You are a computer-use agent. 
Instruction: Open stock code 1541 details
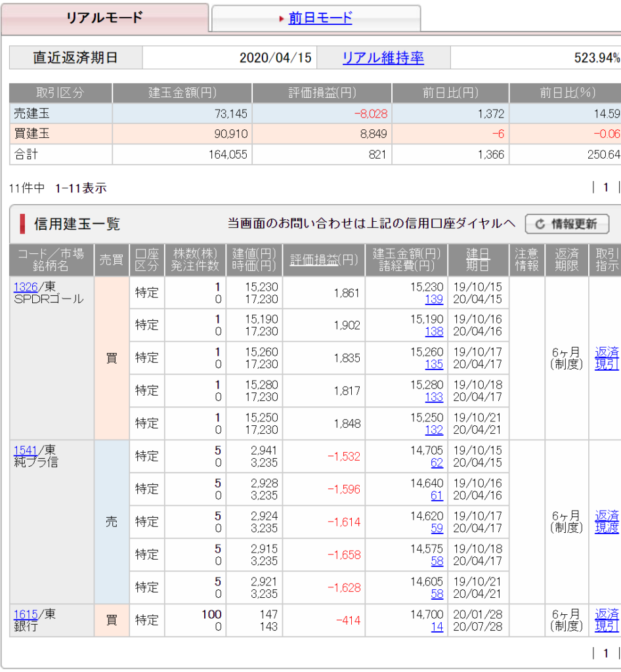point(26,450)
